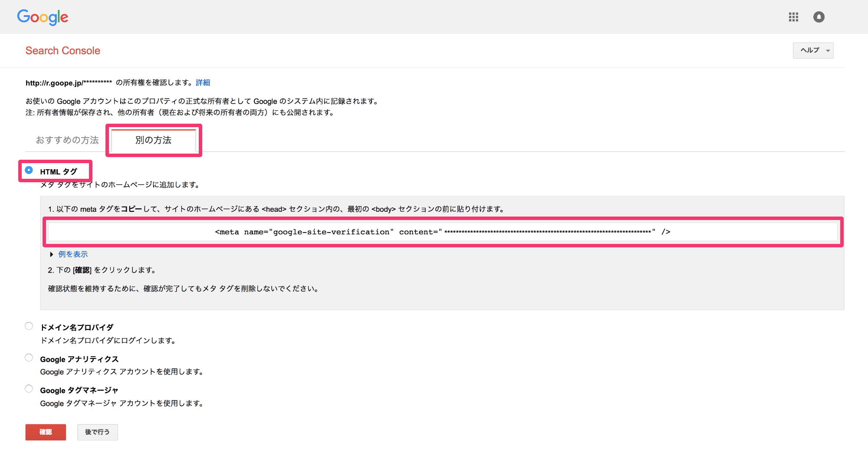Choose the Google アナリティクス radio option

(x=29, y=358)
